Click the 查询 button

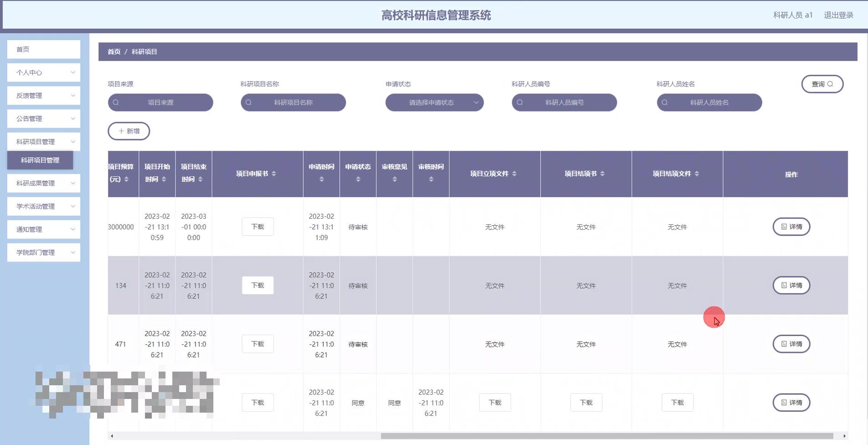click(x=822, y=84)
